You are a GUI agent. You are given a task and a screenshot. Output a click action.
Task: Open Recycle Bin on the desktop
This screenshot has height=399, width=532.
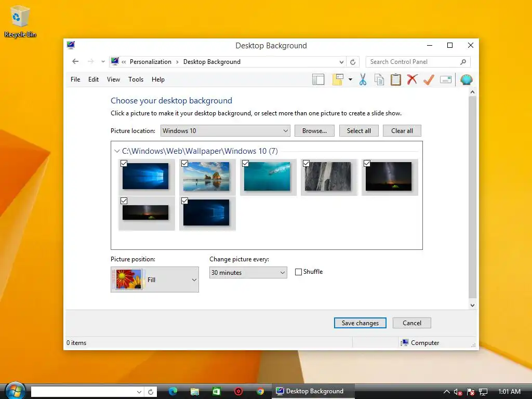tap(20, 21)
